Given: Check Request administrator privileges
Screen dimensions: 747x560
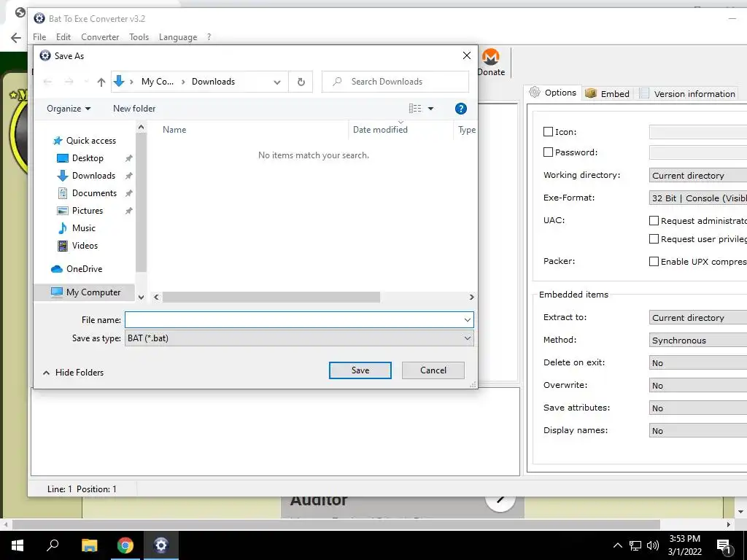Looking at the screenshot, I should pyautogui.click(x=654, y=220).
